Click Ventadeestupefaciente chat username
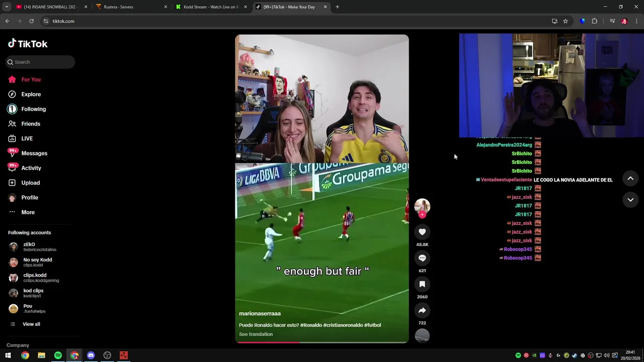 pyautogui.click(x=506, y=179)
